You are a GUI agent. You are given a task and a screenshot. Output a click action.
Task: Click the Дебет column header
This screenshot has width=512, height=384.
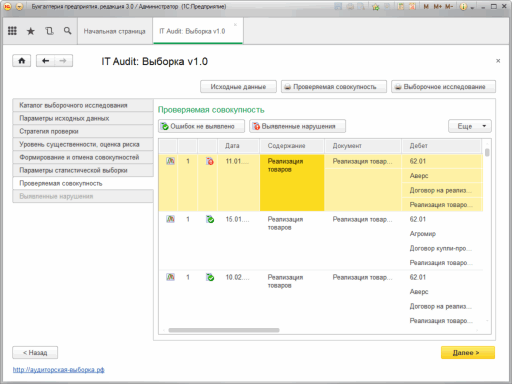(441, 146)
